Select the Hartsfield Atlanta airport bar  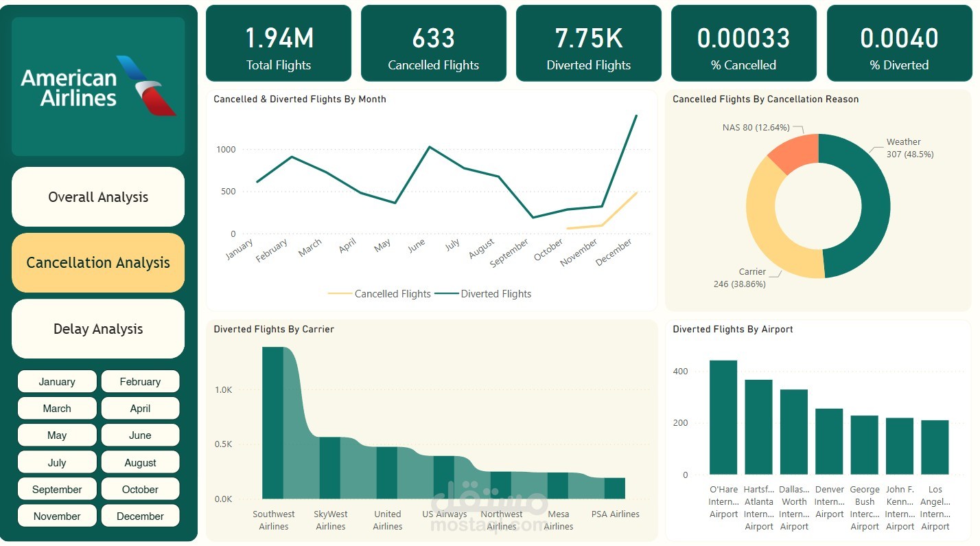click(758, 427)
